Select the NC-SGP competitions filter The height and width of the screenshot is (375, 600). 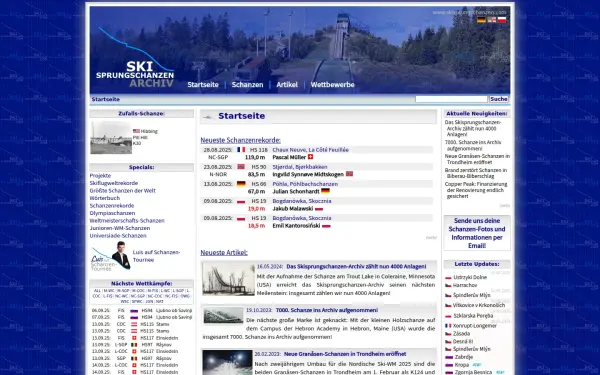click(138, 296)
